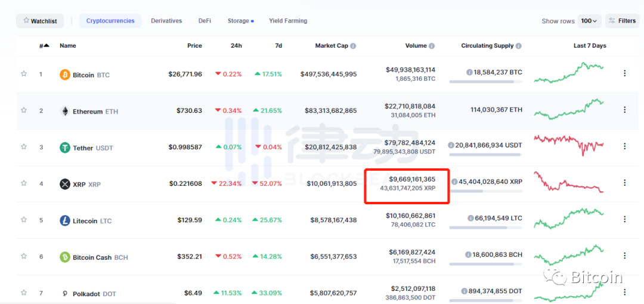This screenshot has width=644, height=304.
Task: Click info icon beside XRP circulating supply
Action: tap(454, 182)
